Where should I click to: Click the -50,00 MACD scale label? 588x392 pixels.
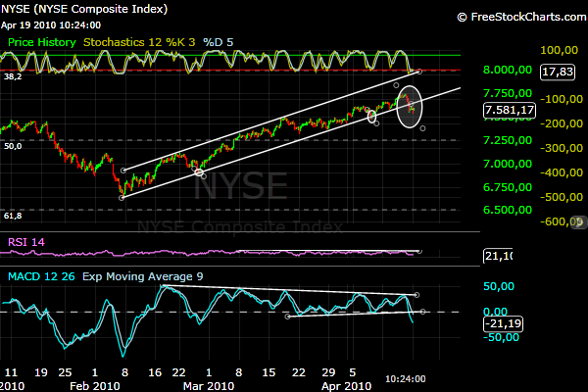coord(501,337)
